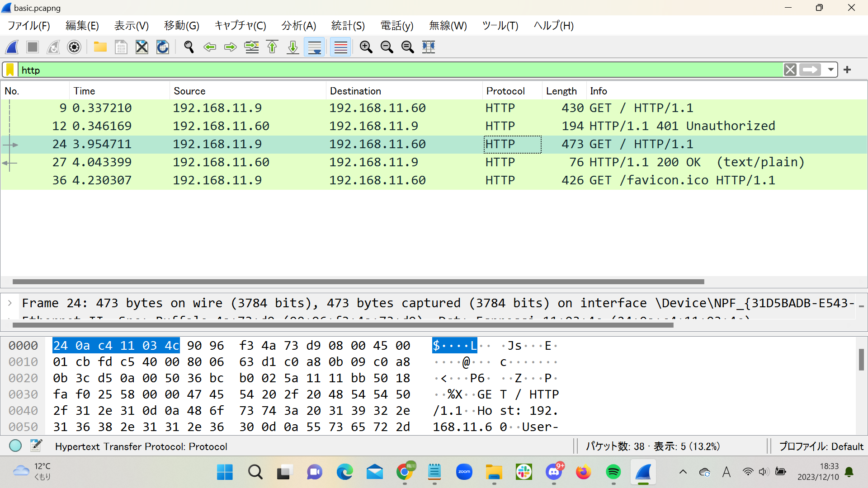The height and width of the screenshot is (488, 868).
Task: Clear the http display filter
Action: click(790, 70)
